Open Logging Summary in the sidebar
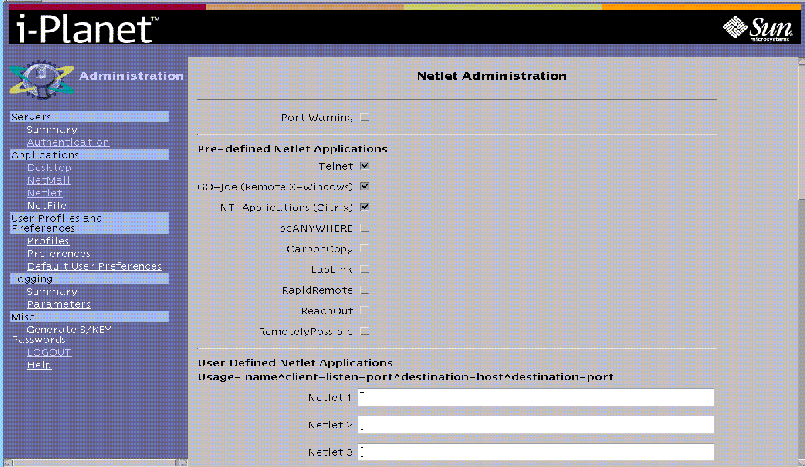This screenshot has height=467, width=805. 52,291
